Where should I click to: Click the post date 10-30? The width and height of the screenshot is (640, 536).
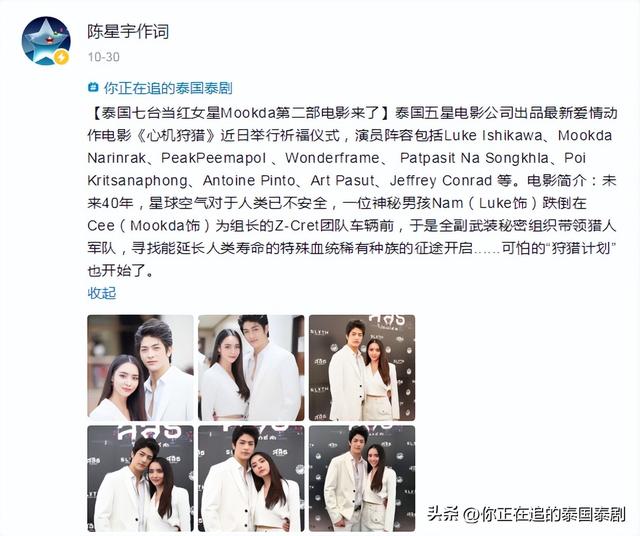pyautogui.click(x=104, y=57)
